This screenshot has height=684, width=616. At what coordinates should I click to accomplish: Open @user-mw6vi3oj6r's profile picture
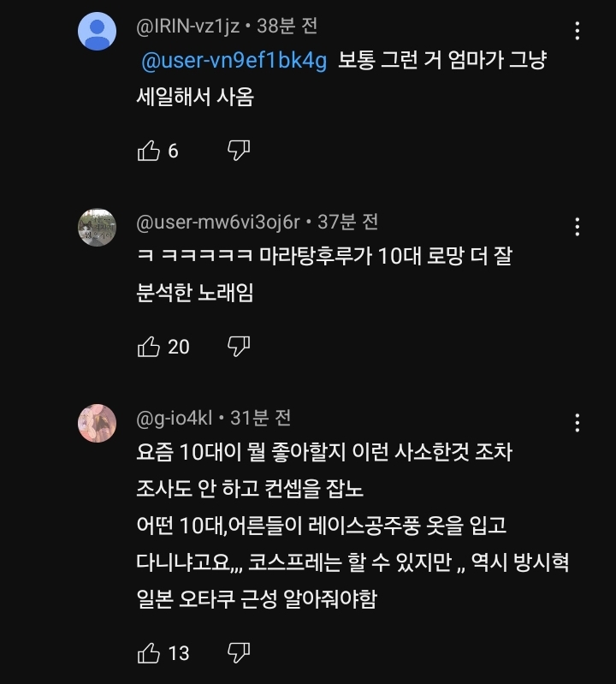click(x=97, y=228)
